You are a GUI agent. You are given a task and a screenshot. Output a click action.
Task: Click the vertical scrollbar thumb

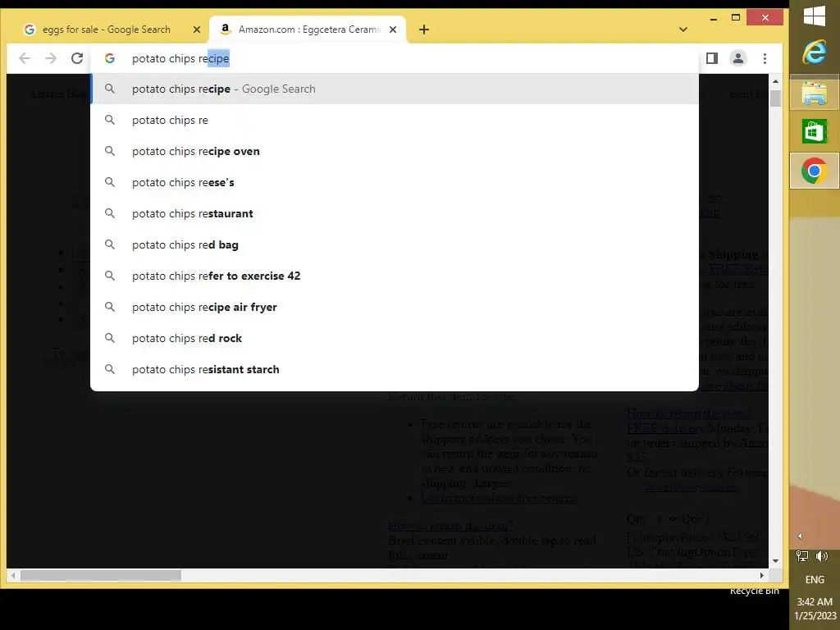[x=775, y=98]
